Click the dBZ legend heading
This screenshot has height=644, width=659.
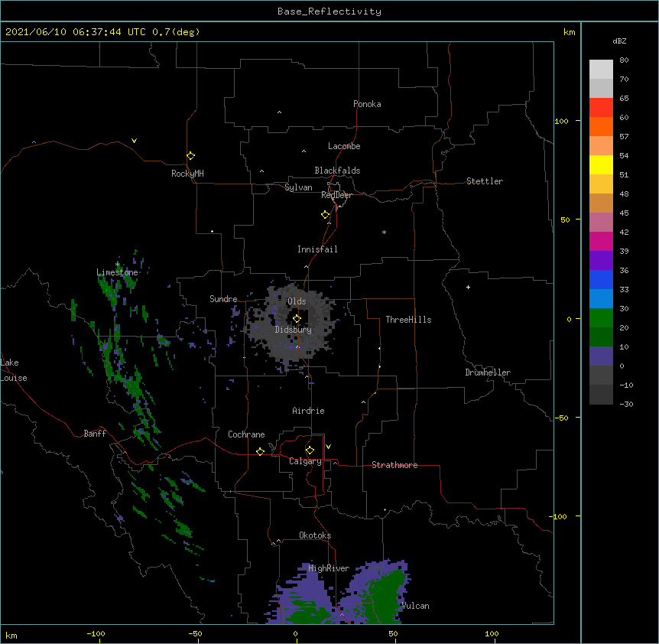[619, 41]
